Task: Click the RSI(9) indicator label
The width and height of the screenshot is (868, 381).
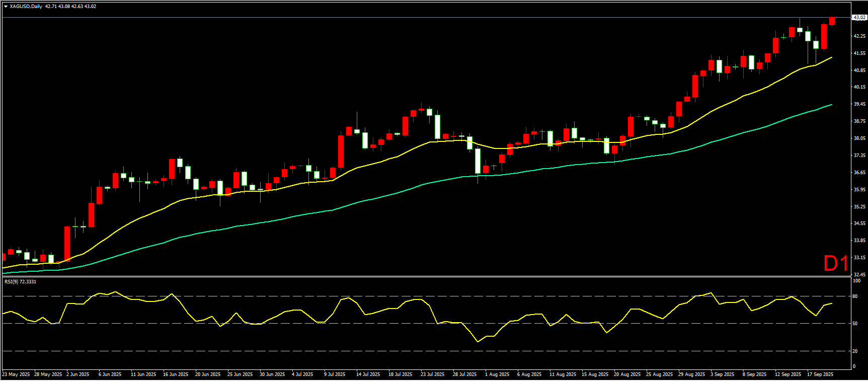Action: tap(20, 281)
